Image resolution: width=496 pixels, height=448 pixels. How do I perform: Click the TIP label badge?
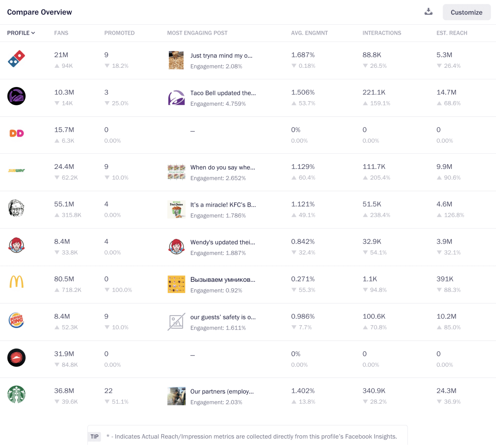pos(94,437)
